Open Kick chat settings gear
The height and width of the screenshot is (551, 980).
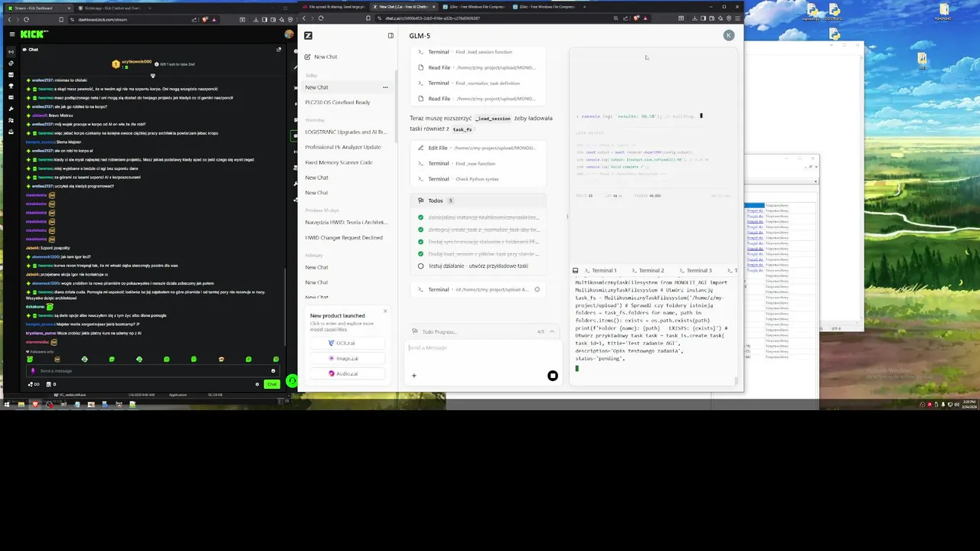[257, 384]
